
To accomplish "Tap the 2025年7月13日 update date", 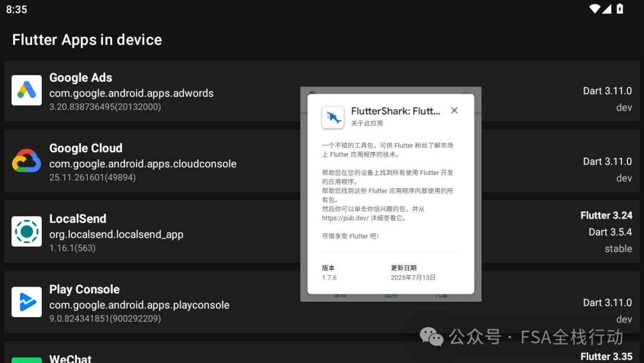I will coord(412,278).
